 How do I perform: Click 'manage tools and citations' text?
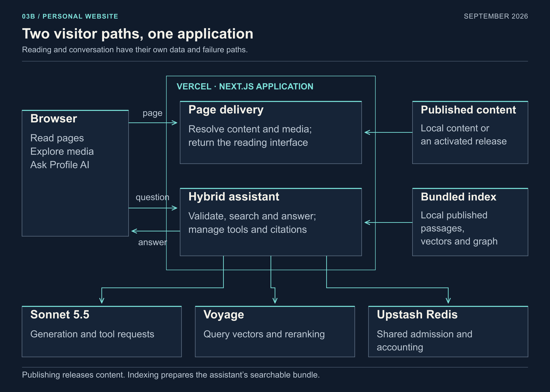coord(247,230)
